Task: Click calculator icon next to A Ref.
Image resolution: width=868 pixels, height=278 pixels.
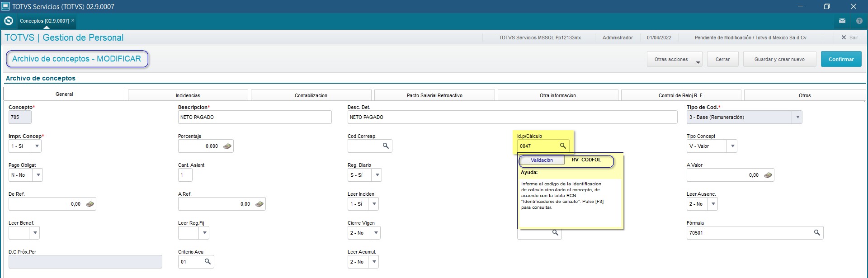Action: pos(259,204)
